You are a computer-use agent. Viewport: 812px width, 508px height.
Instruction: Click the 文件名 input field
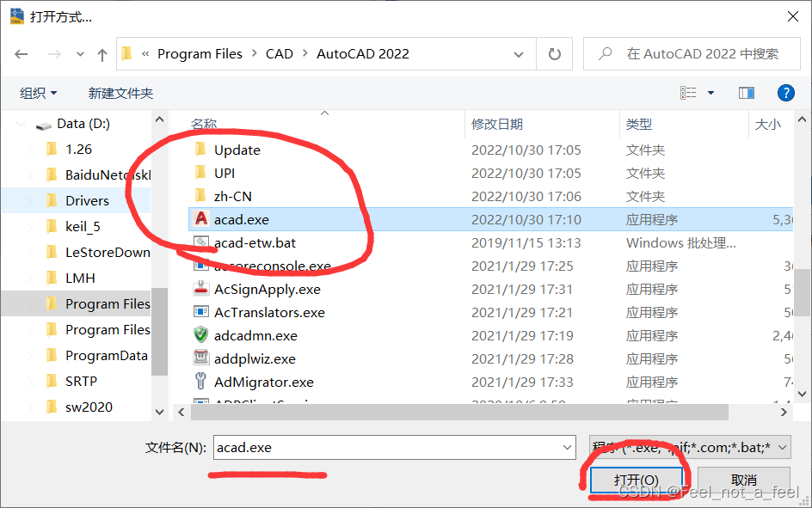(x=395, y=448)
